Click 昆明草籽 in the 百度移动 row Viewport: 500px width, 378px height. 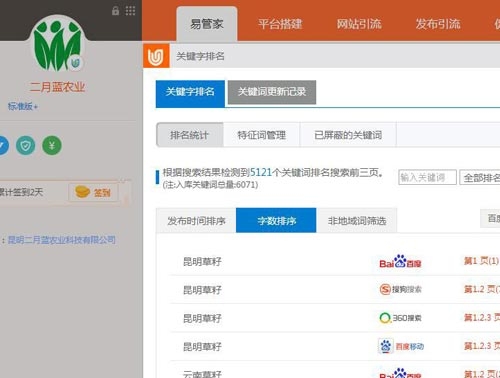coord(202,347)
